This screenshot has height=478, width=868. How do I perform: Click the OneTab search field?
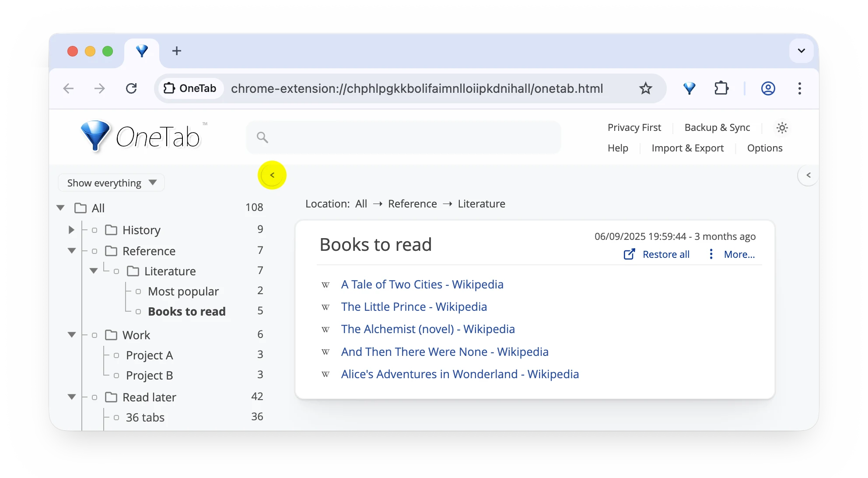coord(402,137)
